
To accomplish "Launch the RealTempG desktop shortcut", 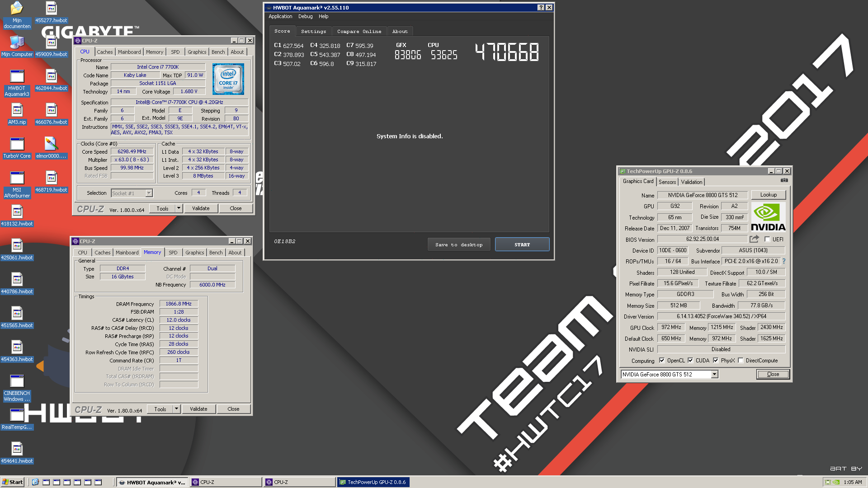I will pos(17,419).
